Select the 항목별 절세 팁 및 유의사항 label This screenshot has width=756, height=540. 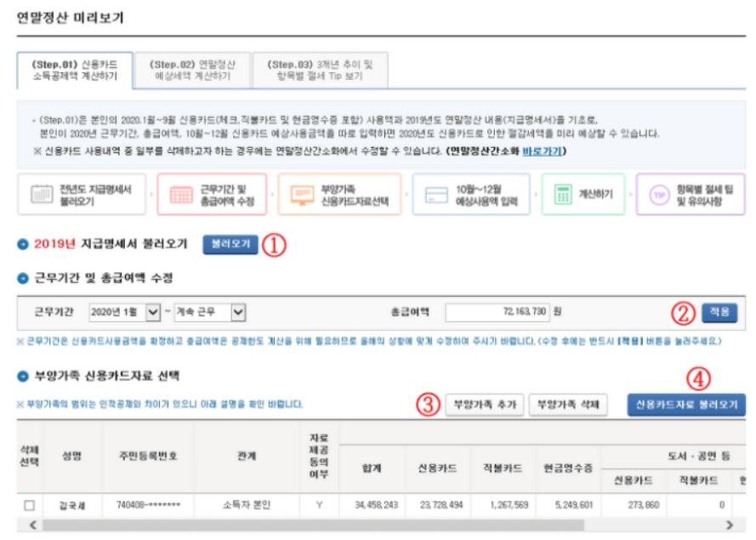[704, 195]
